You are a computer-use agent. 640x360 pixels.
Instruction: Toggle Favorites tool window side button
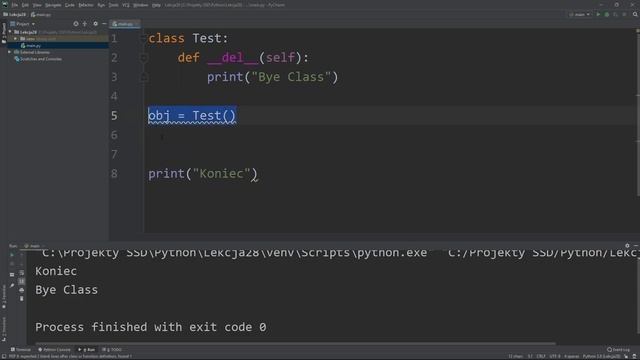coord(4,296)
